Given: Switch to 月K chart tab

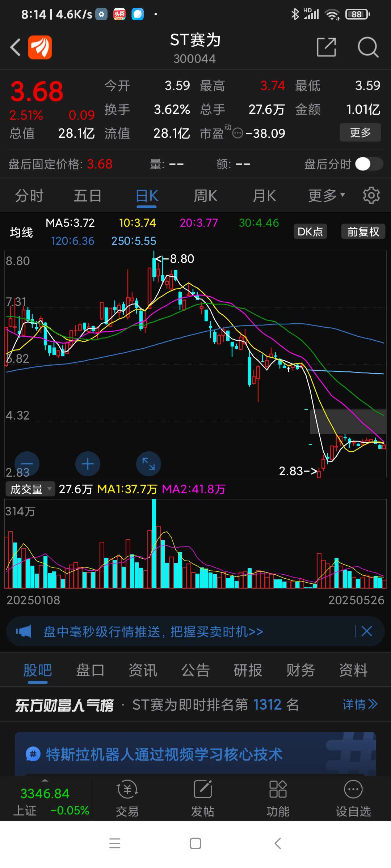Looking at the screenshot, I should tap(264, 196).
